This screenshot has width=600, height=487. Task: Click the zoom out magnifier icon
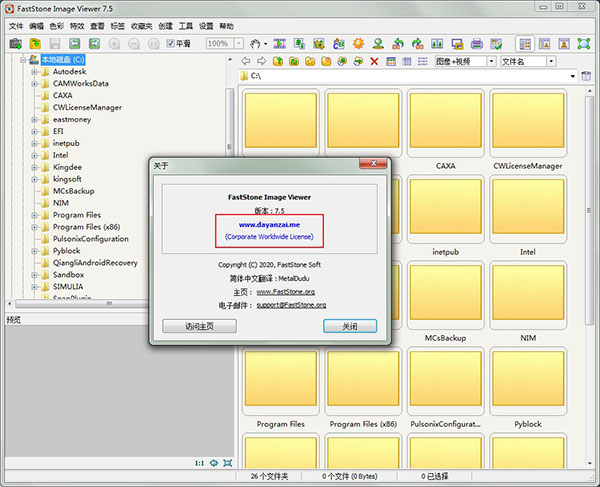coord(134,44)
